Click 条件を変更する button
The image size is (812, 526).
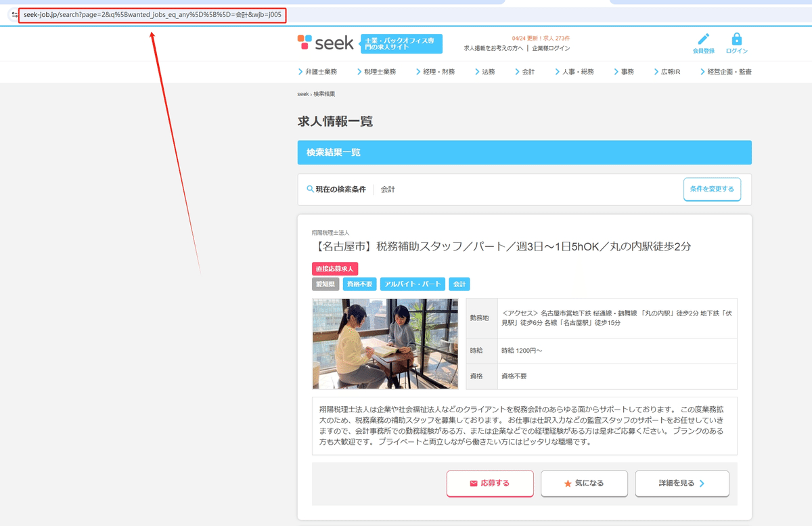click(x=712, y=190)
